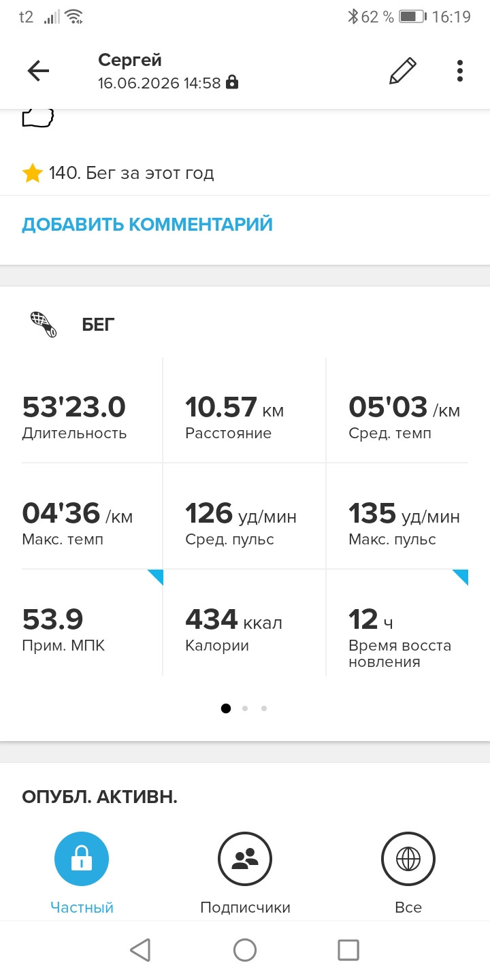The image size is (490, 980).
Task: Expand the Время восстановления tile's blue corner
Action: (461, 577)
